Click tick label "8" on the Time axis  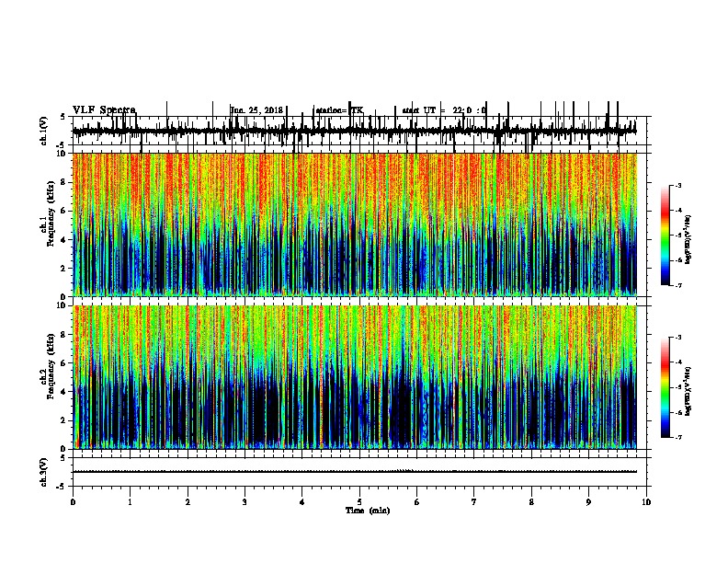point(531,502)
